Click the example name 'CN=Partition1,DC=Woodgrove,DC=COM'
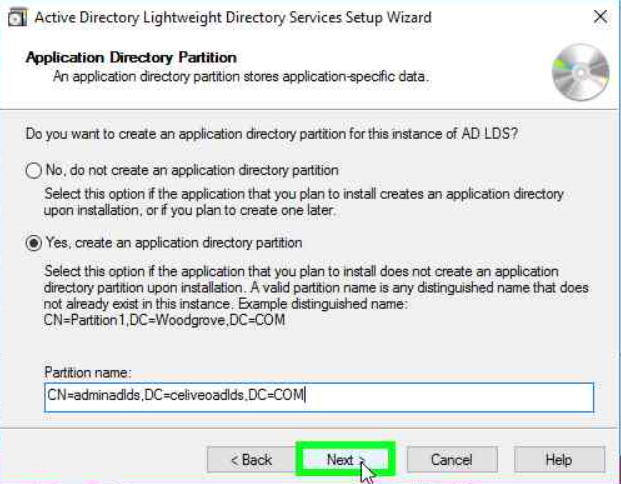The height and width of the screenshot is (484, 621). click(x=164, y=320)
